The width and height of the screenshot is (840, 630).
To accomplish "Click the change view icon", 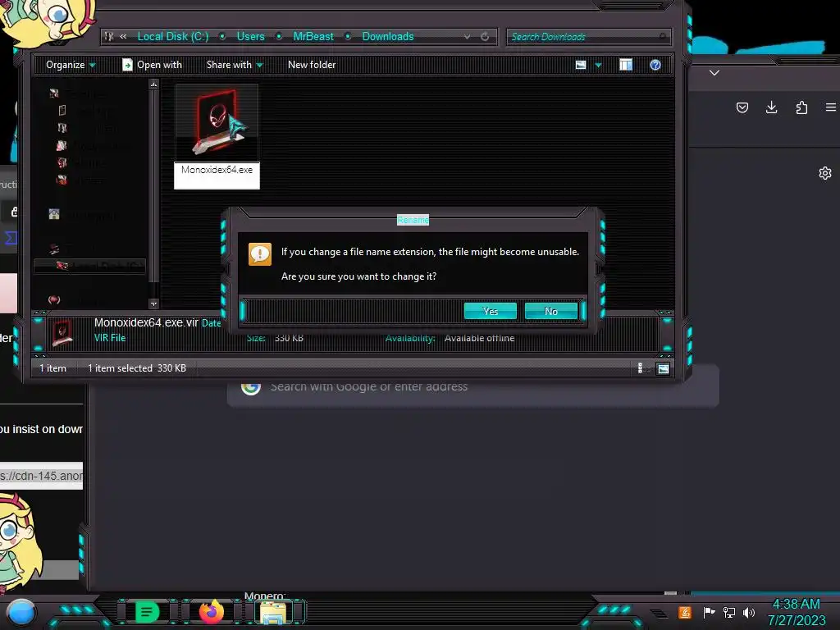I will tap(581, 65).
